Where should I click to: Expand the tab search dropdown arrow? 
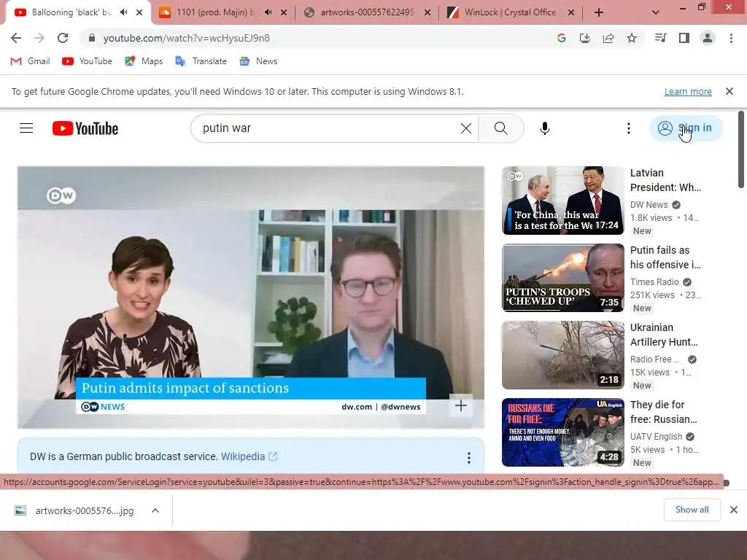(x=656, y=12)
